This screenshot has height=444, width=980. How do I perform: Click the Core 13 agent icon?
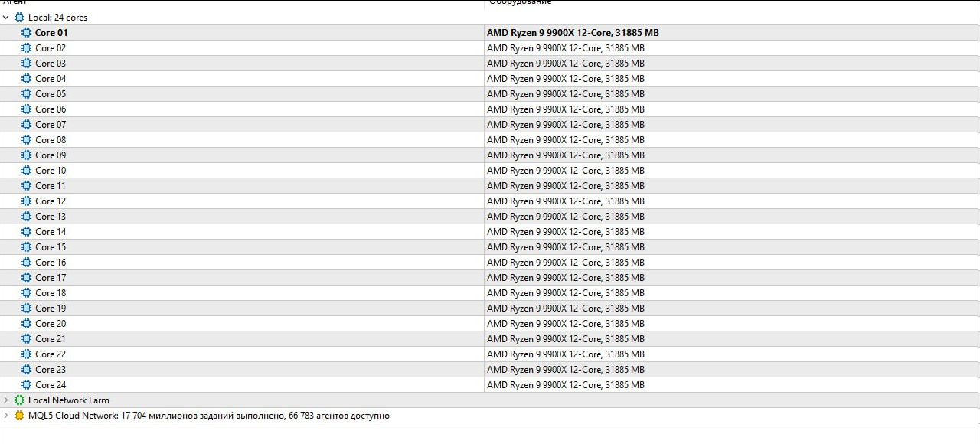[27, 216]
